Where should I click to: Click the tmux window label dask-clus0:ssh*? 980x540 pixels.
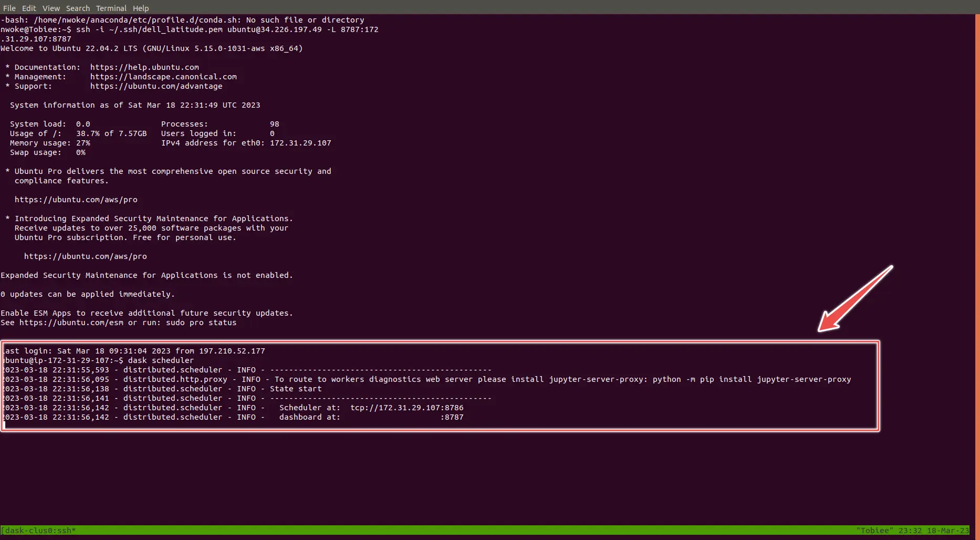(x=40, y=531)
